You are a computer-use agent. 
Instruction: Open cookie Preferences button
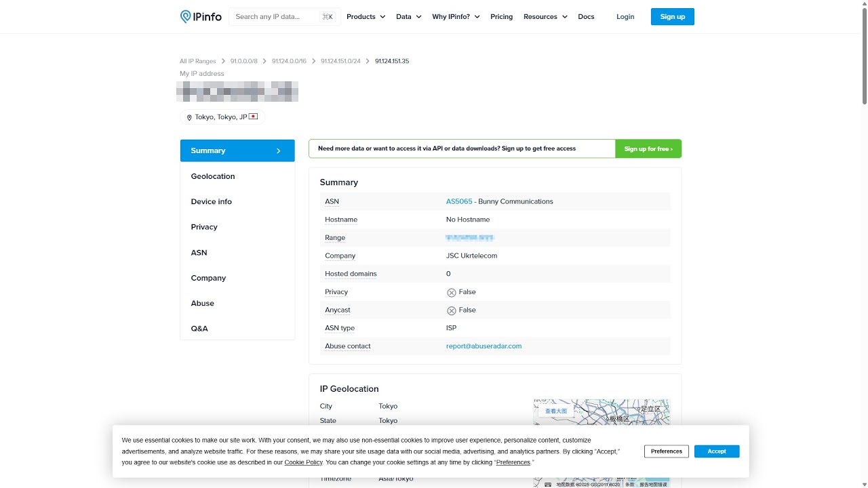[x=667, y=451]
